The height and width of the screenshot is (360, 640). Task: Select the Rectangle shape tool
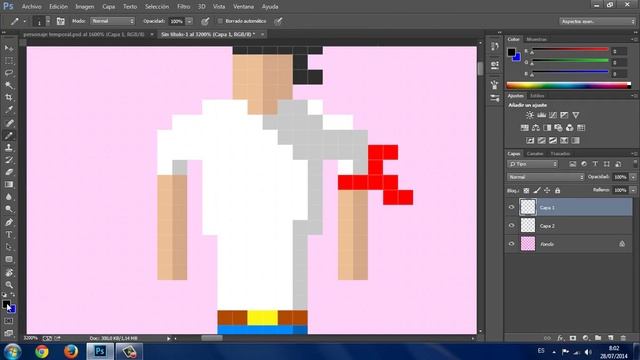(9, 259)
